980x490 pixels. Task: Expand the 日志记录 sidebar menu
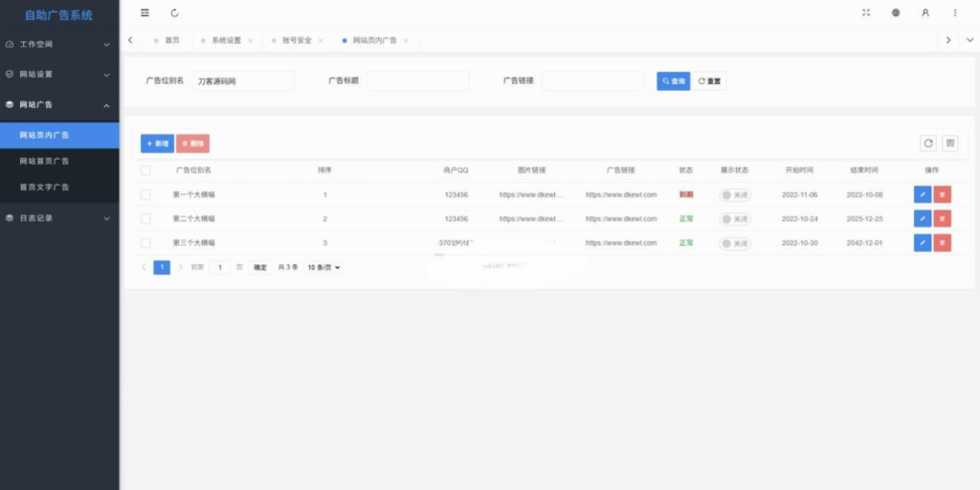(x=59, y=218)
